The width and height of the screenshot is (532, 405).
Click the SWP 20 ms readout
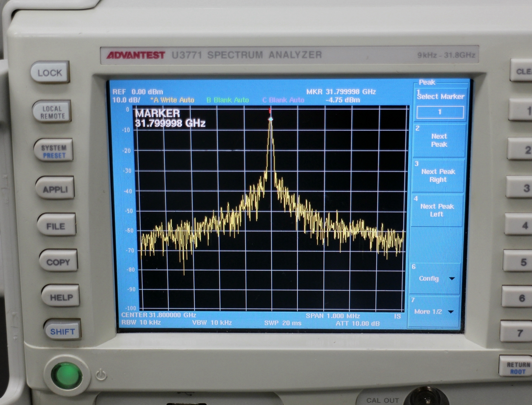(x=283, y=323)
